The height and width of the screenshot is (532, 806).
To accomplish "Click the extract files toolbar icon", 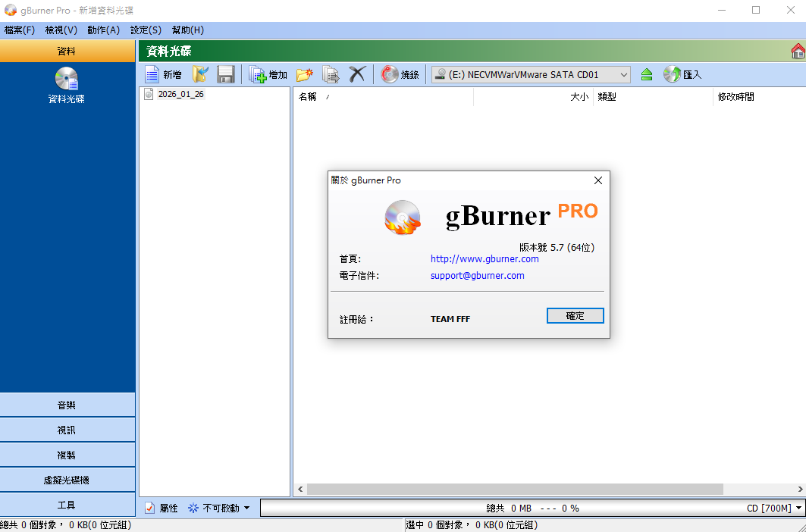I will click(331, 74).
